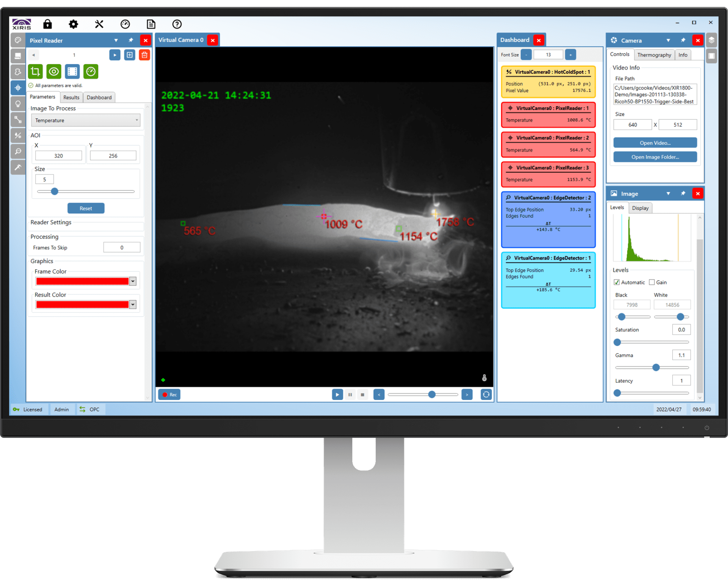The width and height of the screenshot is (728, 582).
Task: Select the color palette tool in the sidebar
Action: pos(18,40)
